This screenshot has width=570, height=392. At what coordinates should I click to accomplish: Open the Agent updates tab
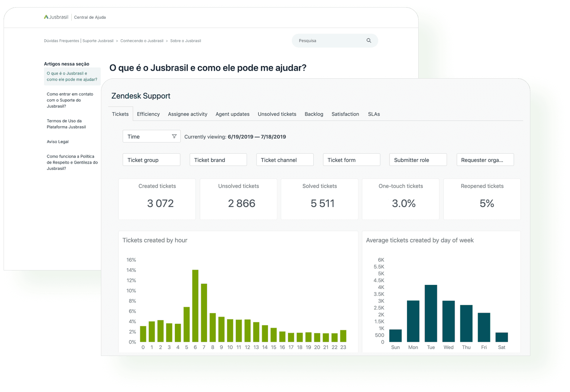[x=233, y=114]
